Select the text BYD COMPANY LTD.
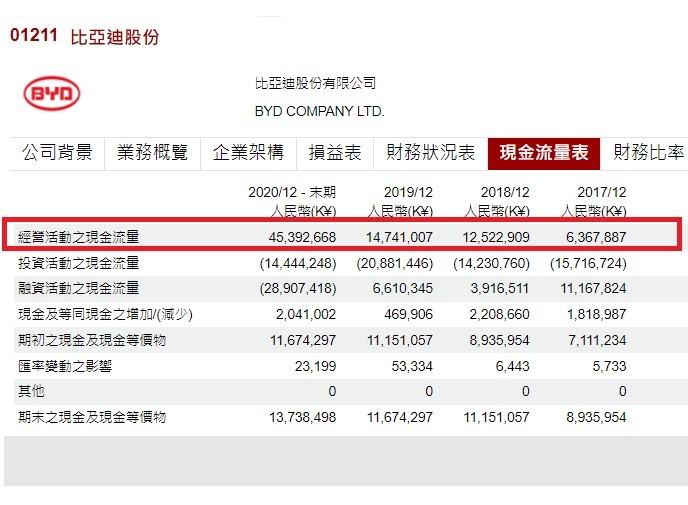Image resolution: width=688 pixels, height=505 pixels. 319,111
